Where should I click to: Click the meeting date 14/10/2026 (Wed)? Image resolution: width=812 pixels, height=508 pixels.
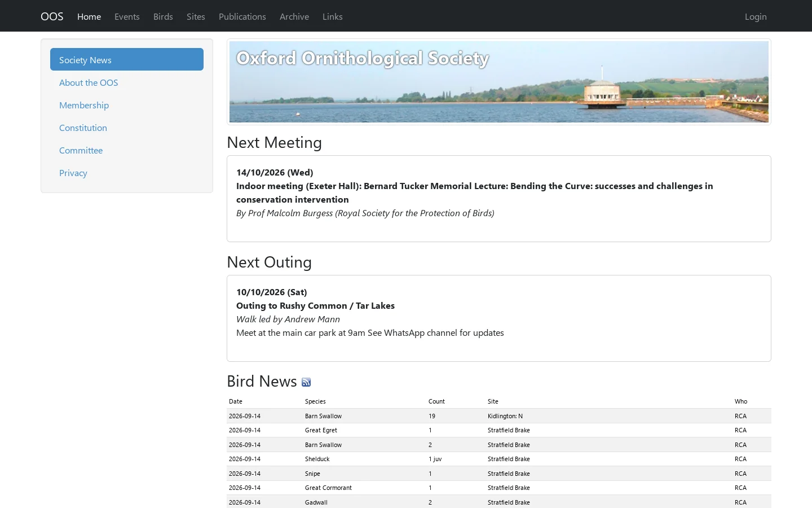275,172
